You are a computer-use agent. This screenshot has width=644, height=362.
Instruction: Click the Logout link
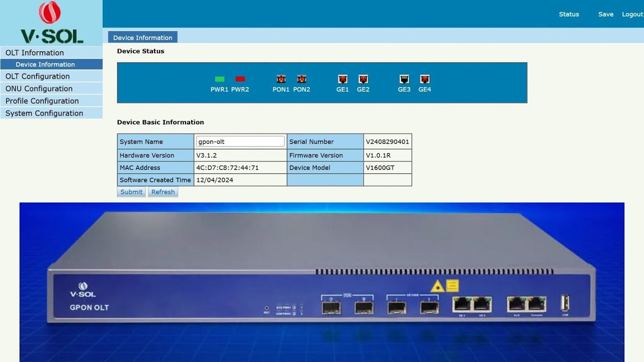pyautogui.click(x=632, y=14)
